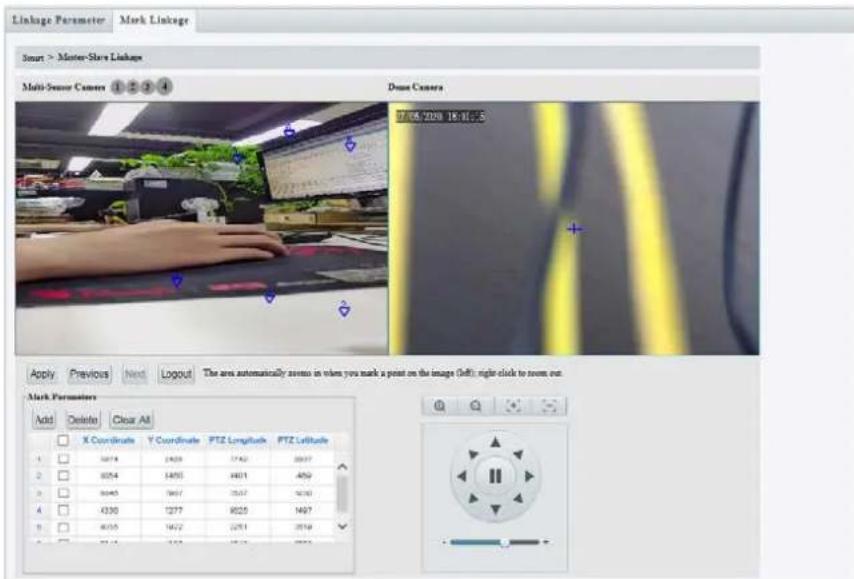Screen dimensions: 854x579
Task: Pan the dome camera right
Action: point(529,476)
